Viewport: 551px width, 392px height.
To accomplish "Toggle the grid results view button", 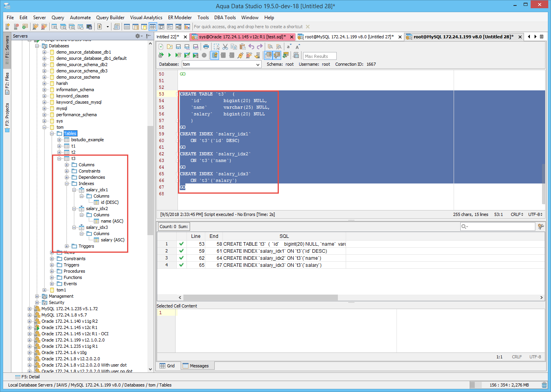I will coord(268,55).
